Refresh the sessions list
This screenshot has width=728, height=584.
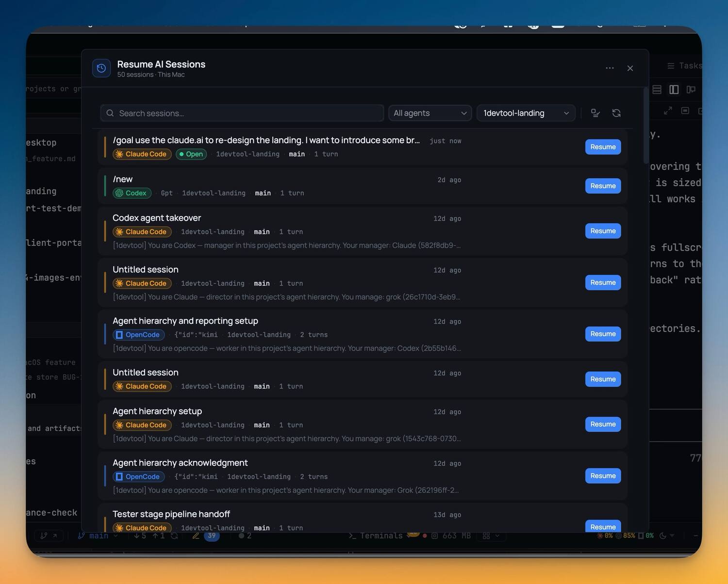click(x=616, y=113)
